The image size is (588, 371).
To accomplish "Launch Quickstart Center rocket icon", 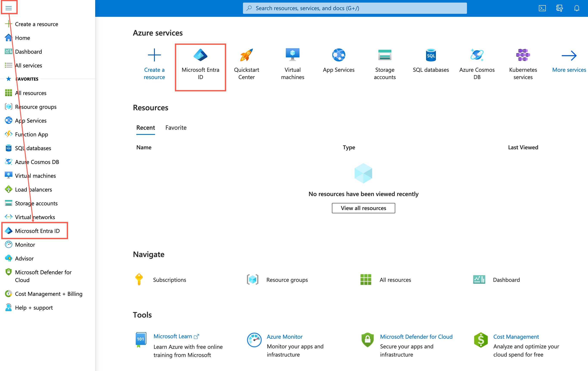I will pos(246,55).
